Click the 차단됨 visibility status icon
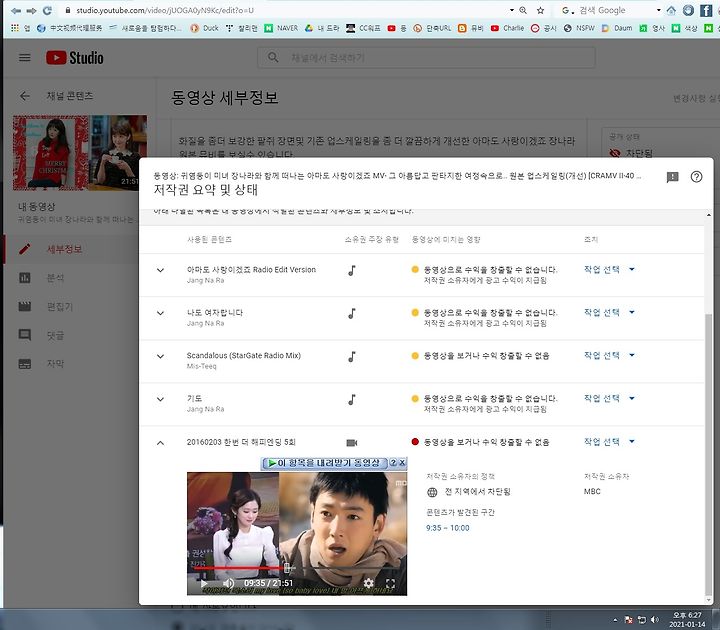Viewport: 720px width, 630px height. [615, 153]
